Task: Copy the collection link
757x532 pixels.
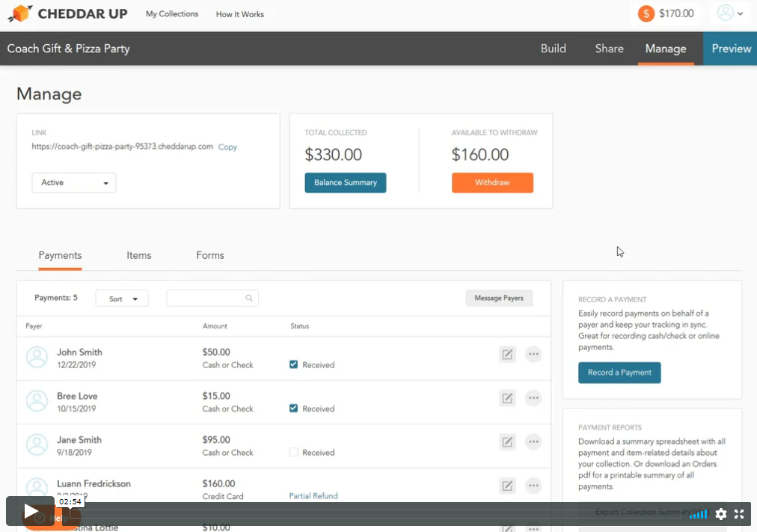Action: point(227,147)
